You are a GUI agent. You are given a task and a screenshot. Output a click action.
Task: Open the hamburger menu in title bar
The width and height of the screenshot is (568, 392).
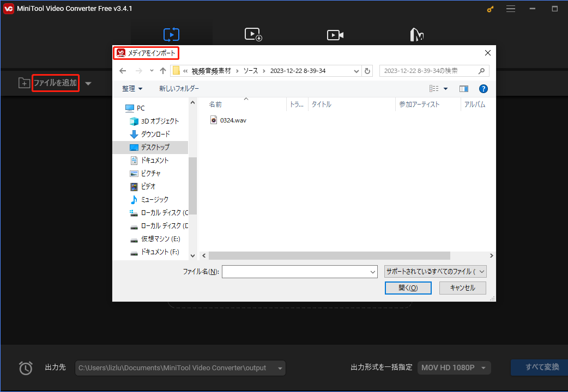coord(511,9)
